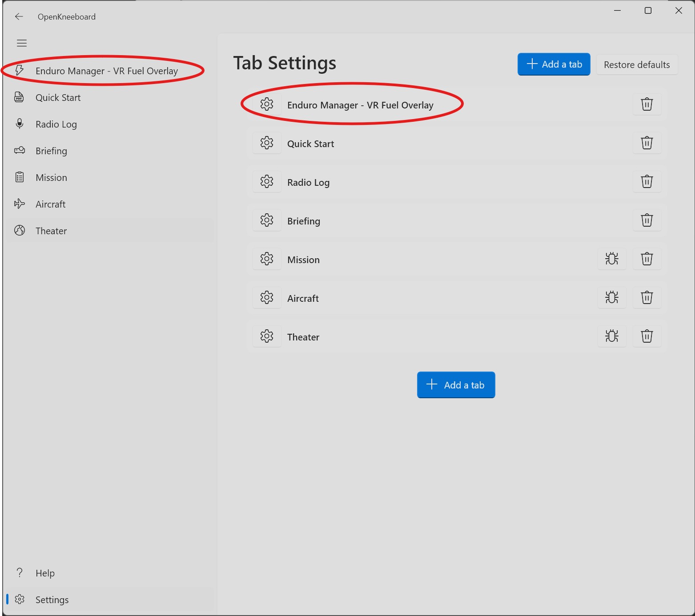Click the Tab Settings heading
Image resolution: width=695 pixels, height=616 pixels.
click(285, 63)
